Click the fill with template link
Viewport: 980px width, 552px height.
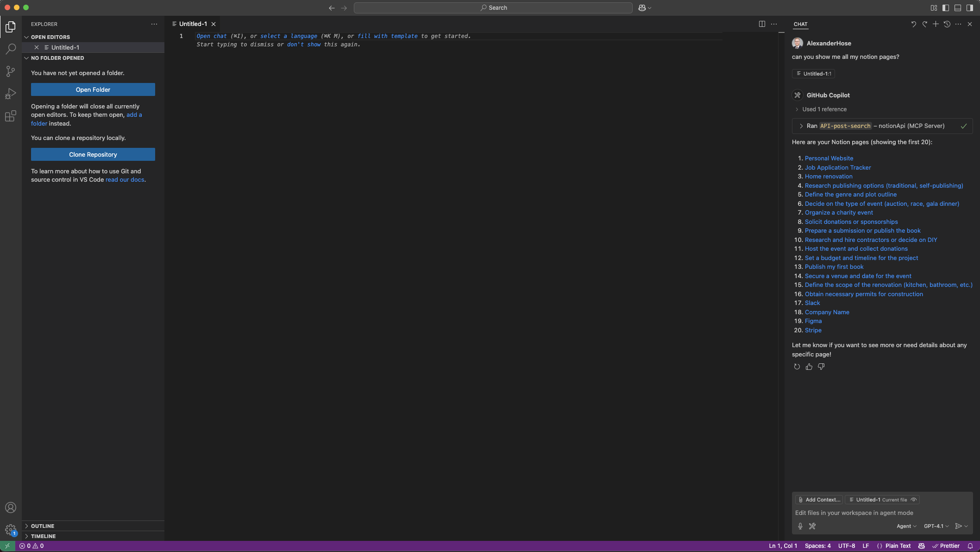click(x=387, y=36)
